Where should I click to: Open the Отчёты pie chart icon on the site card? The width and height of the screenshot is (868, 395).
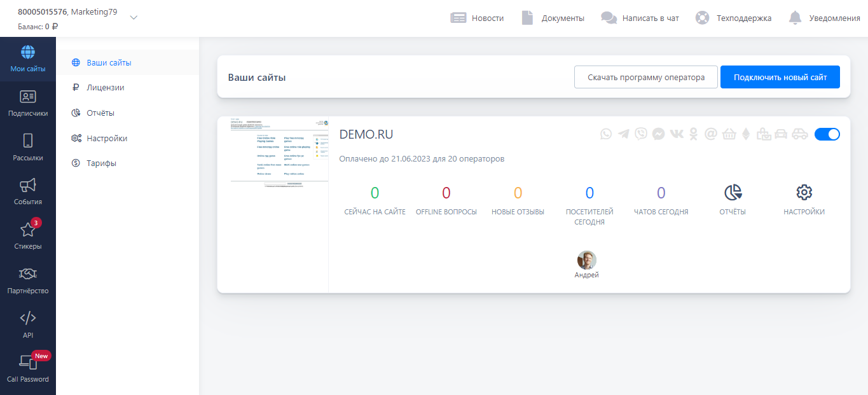pos(733,193)
